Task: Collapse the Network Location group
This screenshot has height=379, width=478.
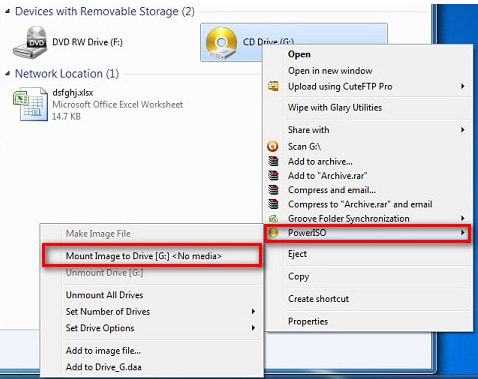Action: (8, 74)
